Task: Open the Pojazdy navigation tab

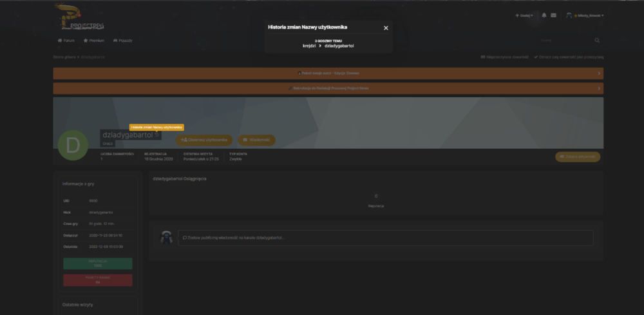Action: tap(123, 41)
